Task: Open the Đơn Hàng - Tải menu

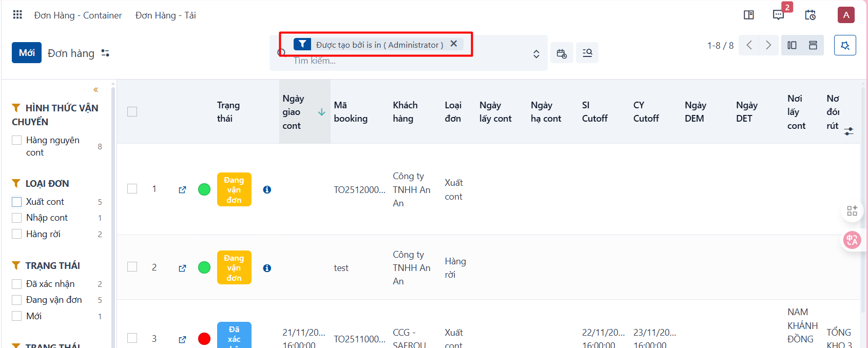Action: click(x=166, y=15)
